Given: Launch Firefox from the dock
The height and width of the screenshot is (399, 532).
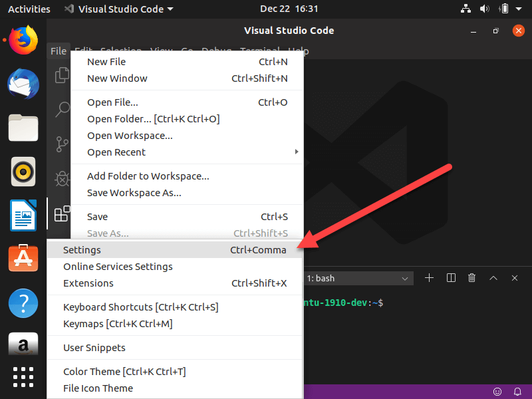Looking at the screenshot, I should point(23,40).
